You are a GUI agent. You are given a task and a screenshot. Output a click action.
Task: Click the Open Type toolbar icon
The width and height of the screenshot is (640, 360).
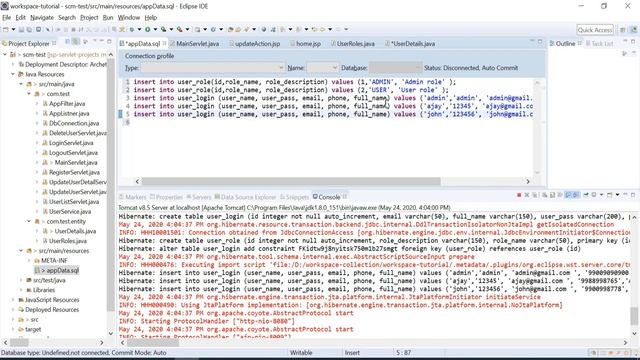click(231, 29)
